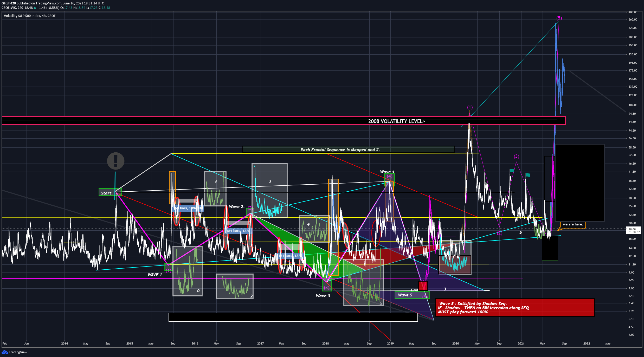Click the left teal flag marker
644x357 pixels.
(x=512, y=171)
